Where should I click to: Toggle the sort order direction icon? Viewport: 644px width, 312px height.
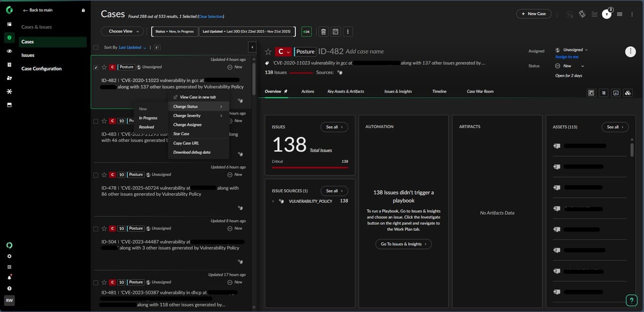[x=156, y=47]
